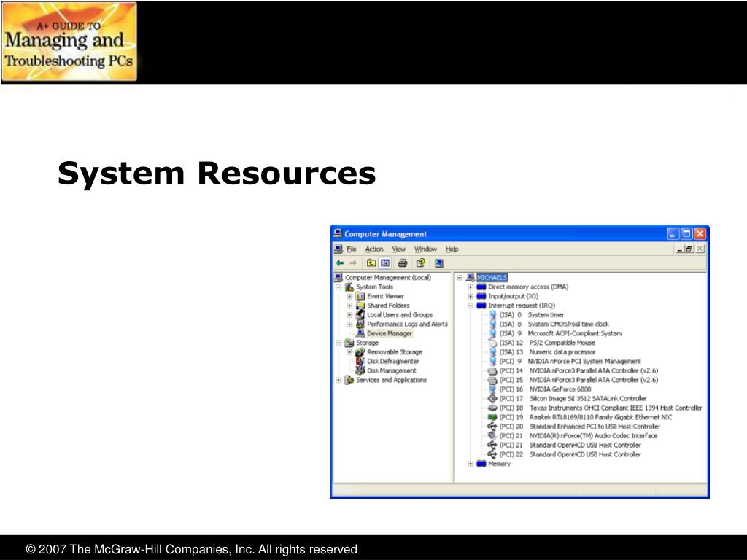Click the Help toolbar icon with question mark
747x560 pixels.
[x=420, y=262]
